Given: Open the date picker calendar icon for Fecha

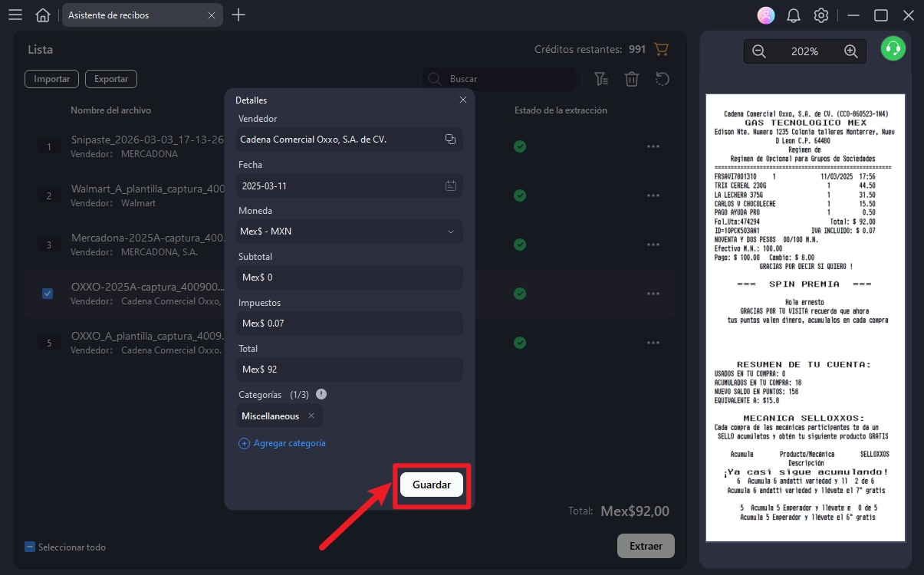Looking at the screenshot, I should pos(451,186).
